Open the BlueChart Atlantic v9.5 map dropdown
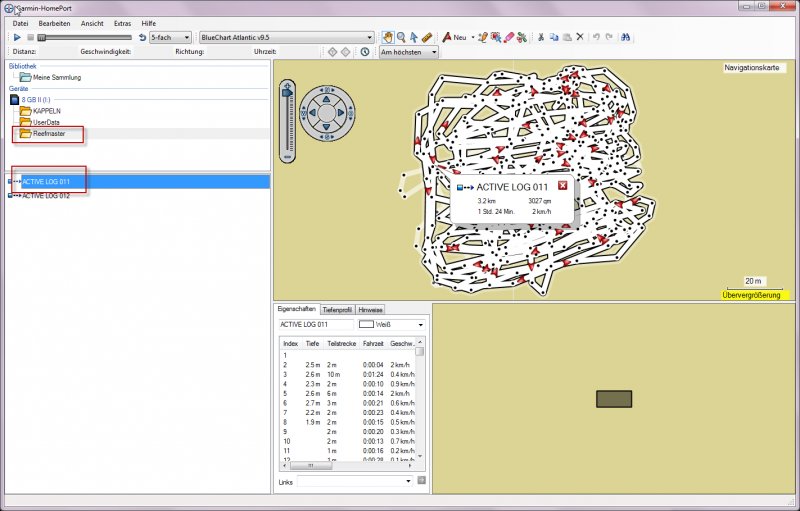Viewport: 800px width, 511px height. (369, 37)
